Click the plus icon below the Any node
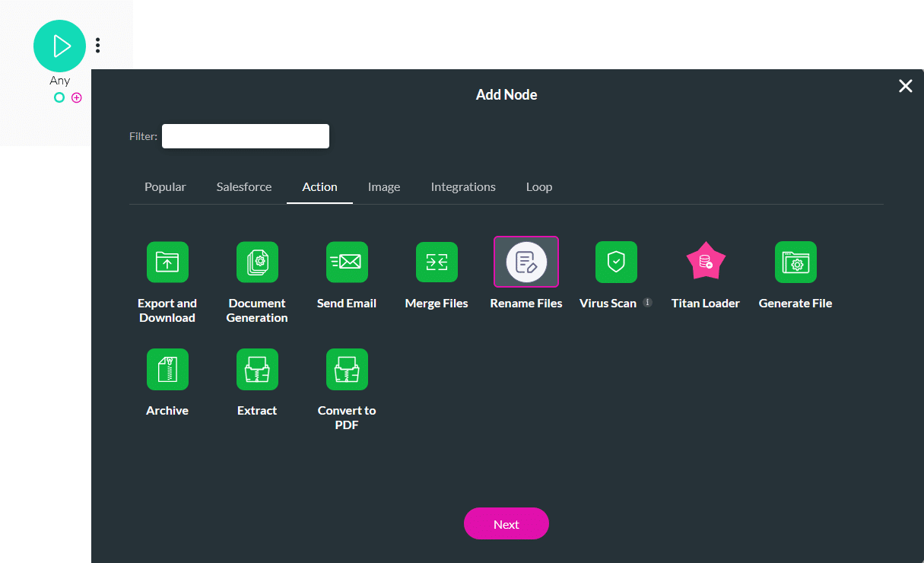The width and height of the screenshot is (924, 563). pos(76,97)
